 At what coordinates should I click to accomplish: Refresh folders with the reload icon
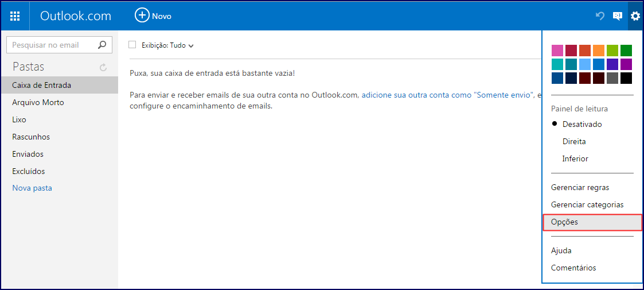point(103,67)
